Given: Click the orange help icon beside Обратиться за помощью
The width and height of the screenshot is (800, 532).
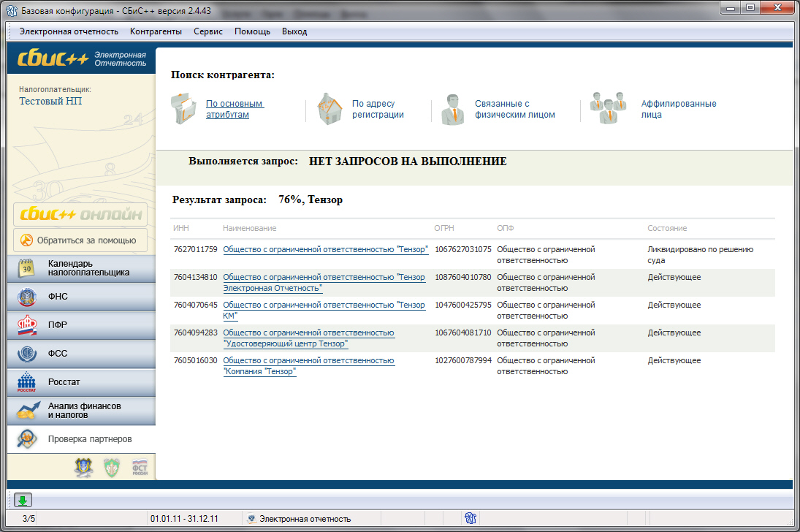Looking at the screenshot, I should point(26,240).
